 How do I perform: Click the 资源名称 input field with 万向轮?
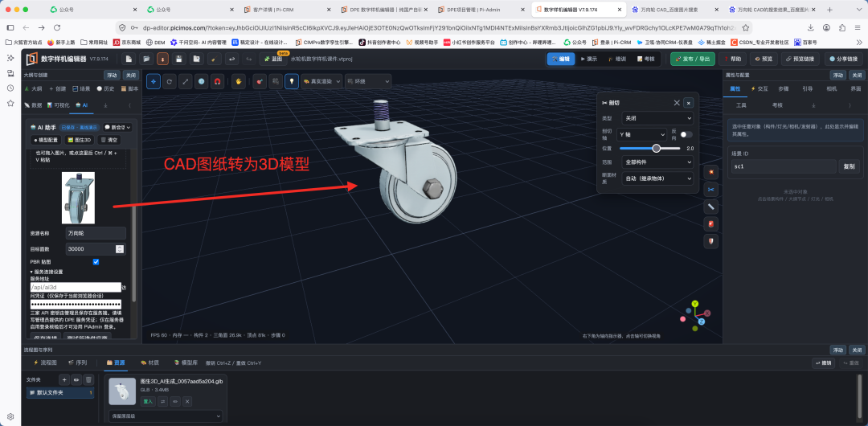pyautogui.click(x=95, y=233)
